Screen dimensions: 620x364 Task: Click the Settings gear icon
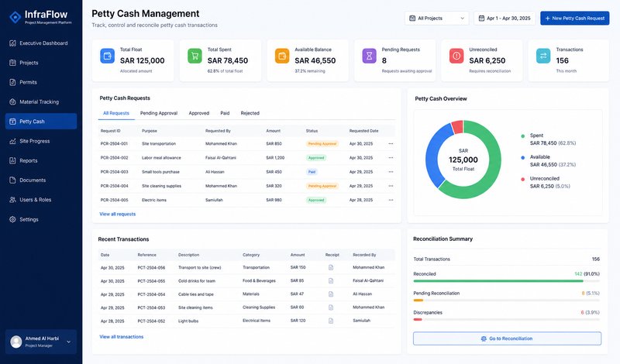click(x=12, y=219)
